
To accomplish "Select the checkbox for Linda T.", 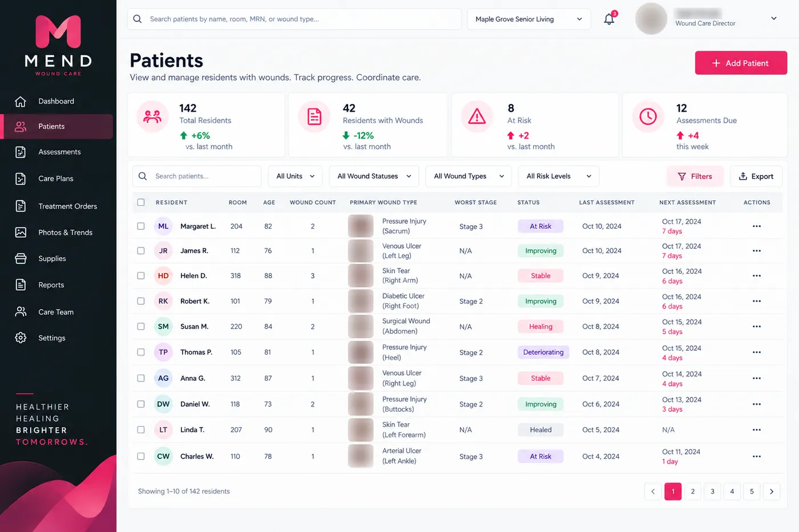I will click(141, 430).
